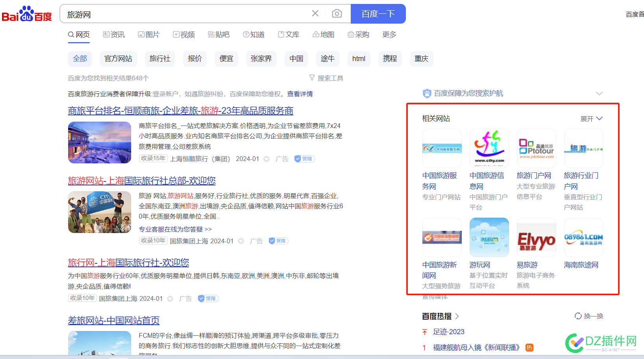Select the 全部 filter chip
Image resolution: width=644 pixels, height=359 pixels.
pos(80,59)
